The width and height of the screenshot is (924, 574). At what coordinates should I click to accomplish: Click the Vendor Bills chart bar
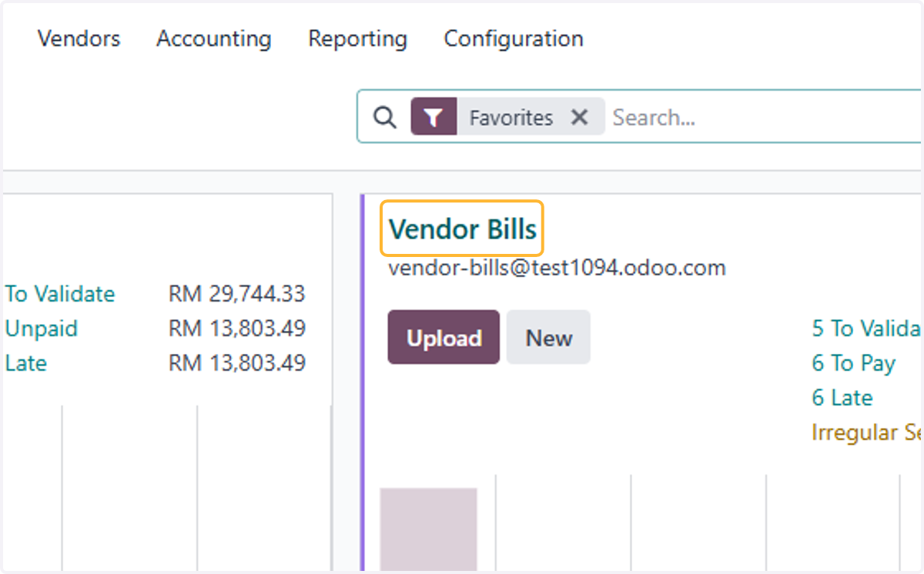tap(428, 529)
